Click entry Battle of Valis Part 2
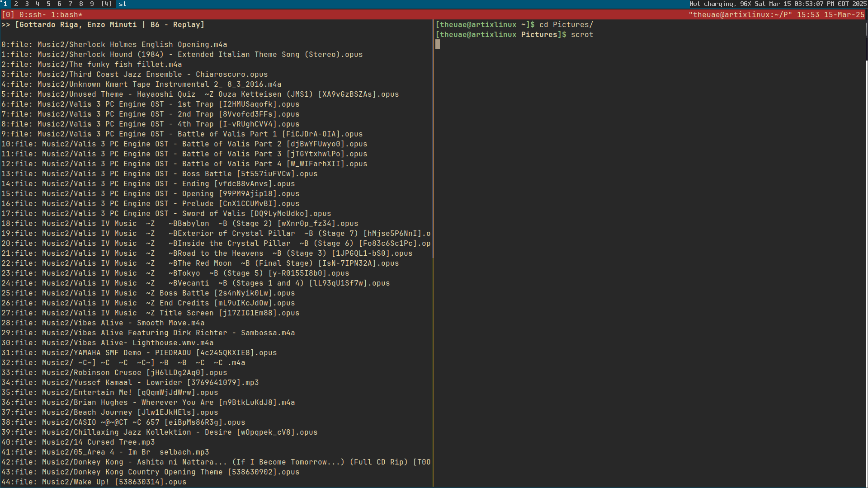Image resolution: width=868 pixels, height=488 pixels. coord(184,144)
